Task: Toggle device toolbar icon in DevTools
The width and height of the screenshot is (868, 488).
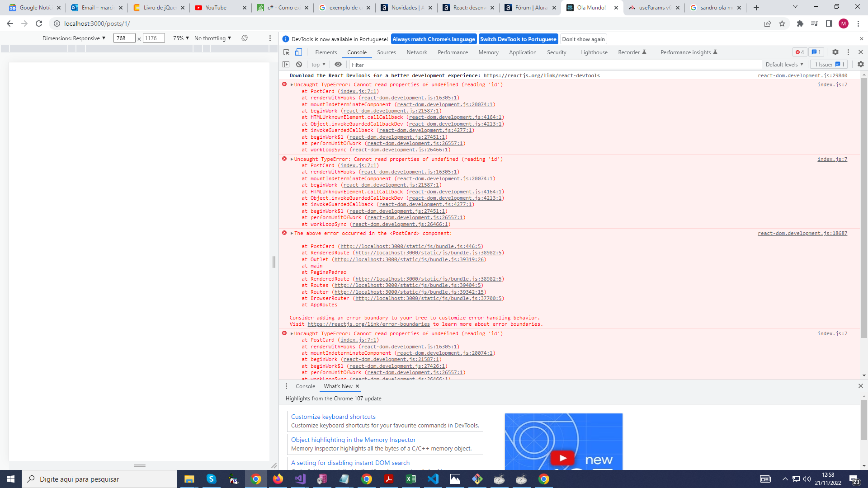Action: [x=298, y=52]
